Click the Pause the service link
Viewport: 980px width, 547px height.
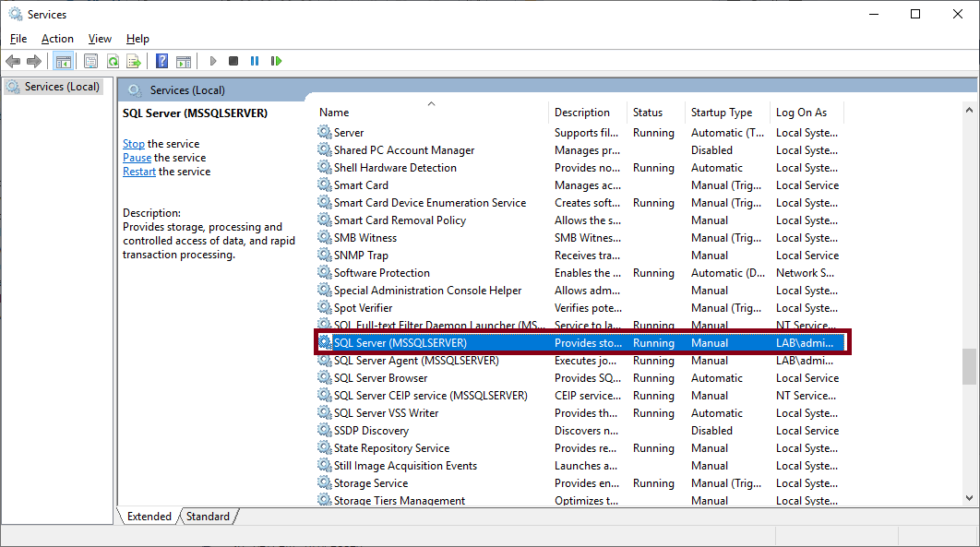point(137,158)
